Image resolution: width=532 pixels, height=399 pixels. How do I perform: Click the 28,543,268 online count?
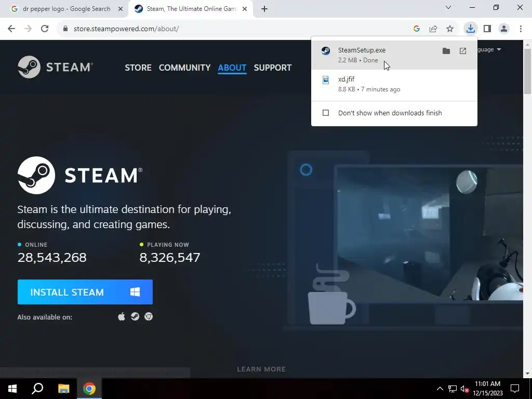point(52,258)
